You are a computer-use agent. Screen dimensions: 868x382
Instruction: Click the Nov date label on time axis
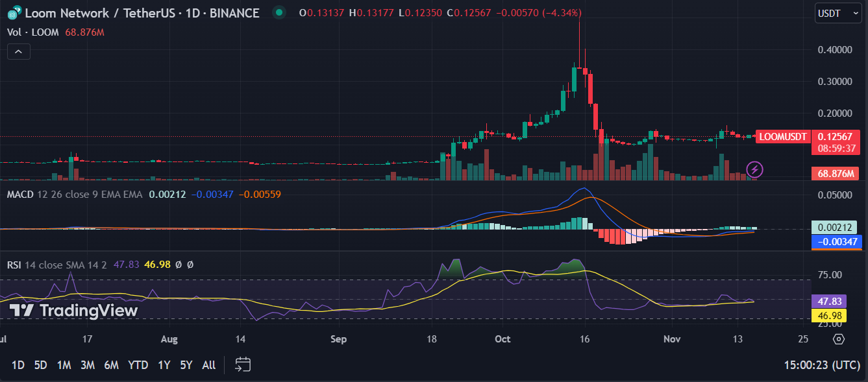click(x=673, y=339)
